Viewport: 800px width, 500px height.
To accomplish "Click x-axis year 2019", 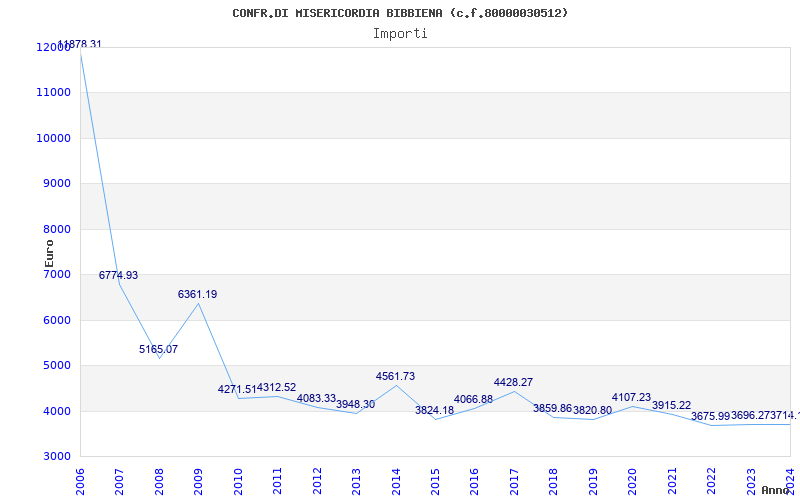I will tap(592, 481).
